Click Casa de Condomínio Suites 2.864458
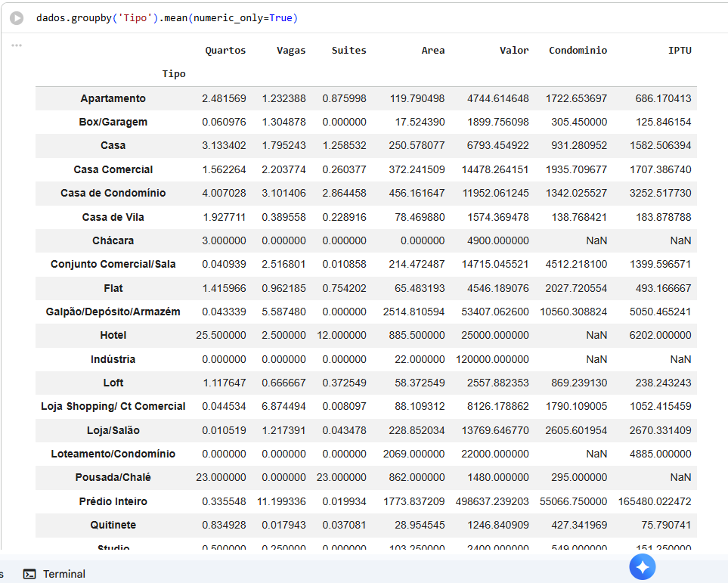 (344, 193)
